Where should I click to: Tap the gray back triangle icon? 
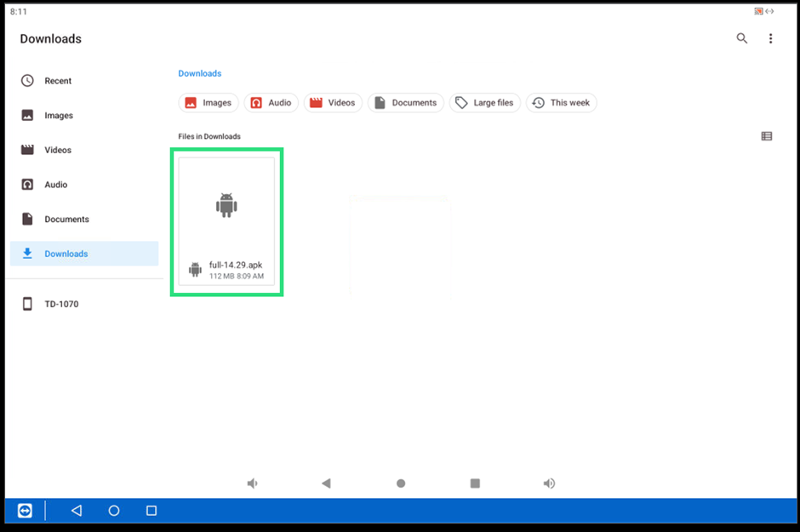(327, 483)
